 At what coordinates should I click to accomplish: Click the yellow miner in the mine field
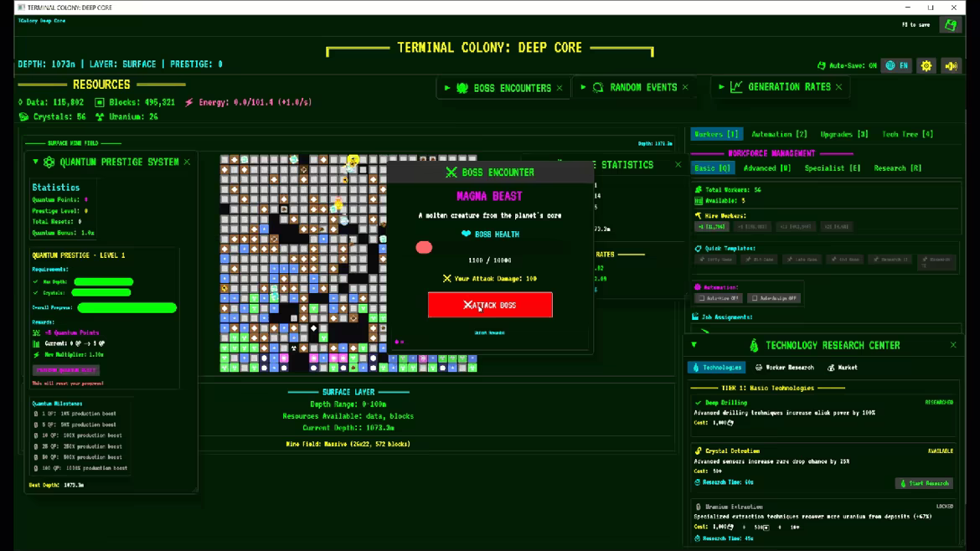click(353, 161)
